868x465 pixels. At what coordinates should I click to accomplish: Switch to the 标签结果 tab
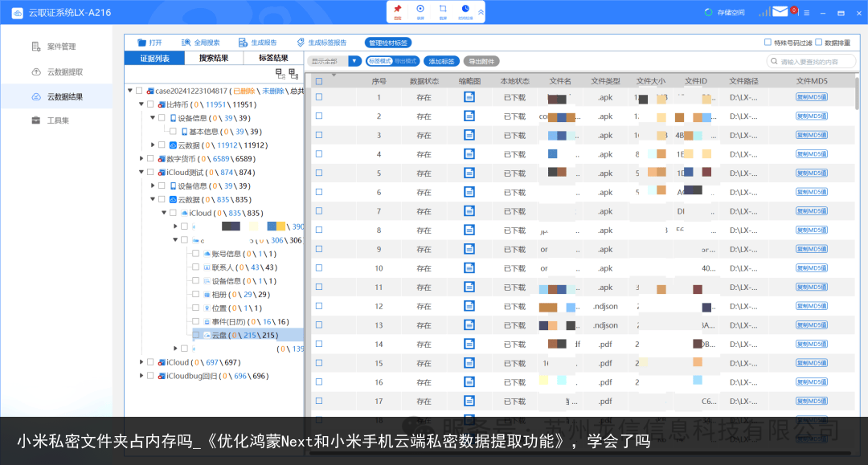(x=273, y=58)
